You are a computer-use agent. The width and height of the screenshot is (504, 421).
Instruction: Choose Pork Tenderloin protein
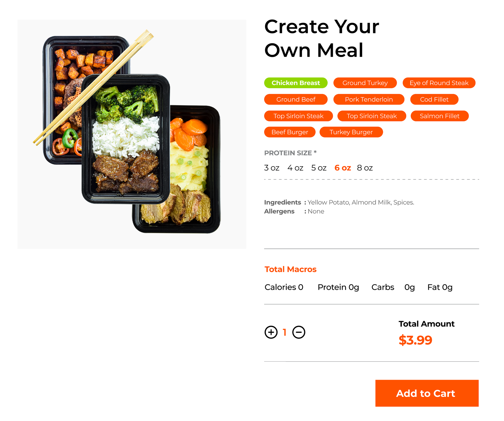pyautogui.click(x=369, y=99)
